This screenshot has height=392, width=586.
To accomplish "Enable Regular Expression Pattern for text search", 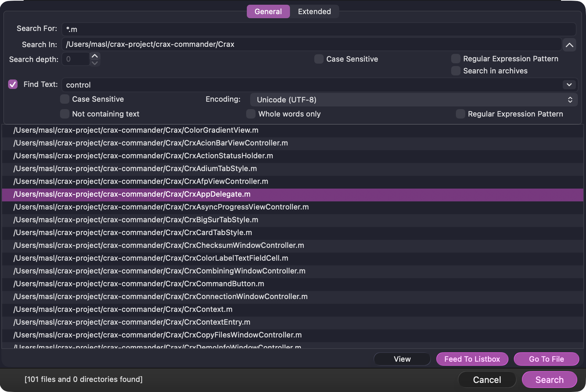I will click(x=460, y=114).
